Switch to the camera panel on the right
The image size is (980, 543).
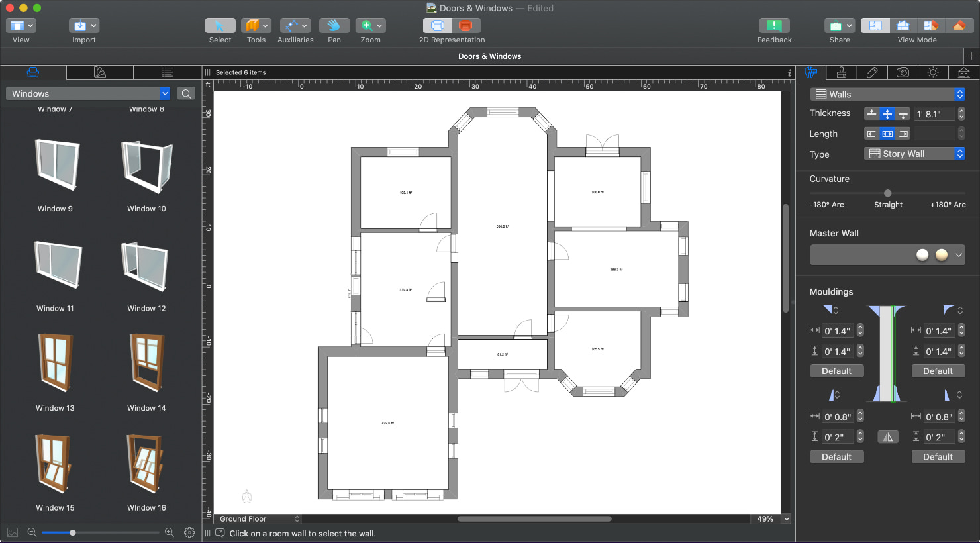[903, 72]
